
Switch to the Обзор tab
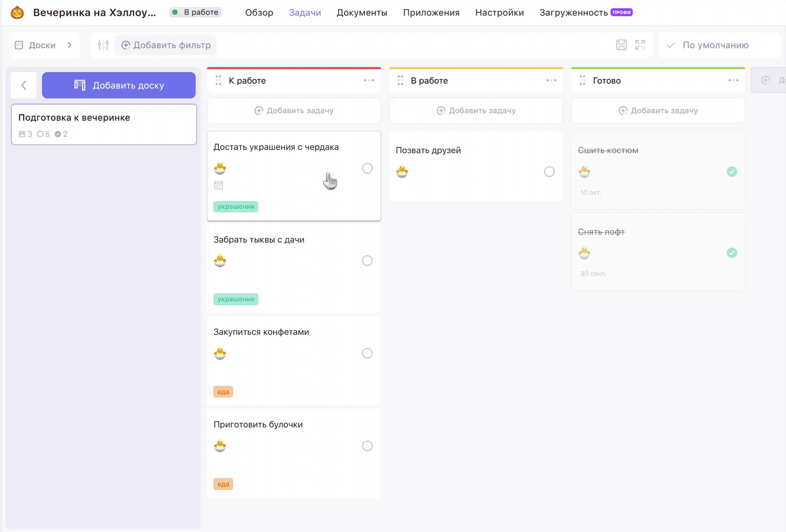(259, 12)
